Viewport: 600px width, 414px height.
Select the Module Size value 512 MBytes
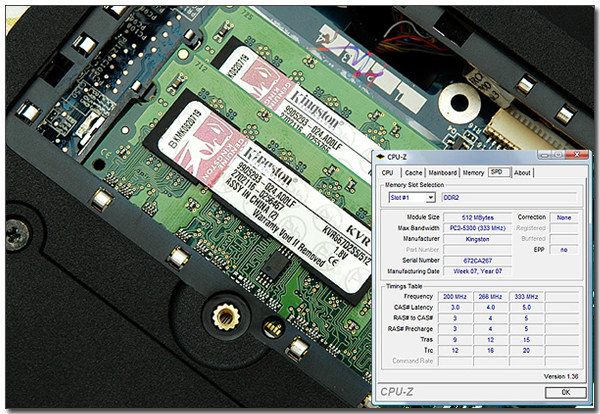[477, 217]
